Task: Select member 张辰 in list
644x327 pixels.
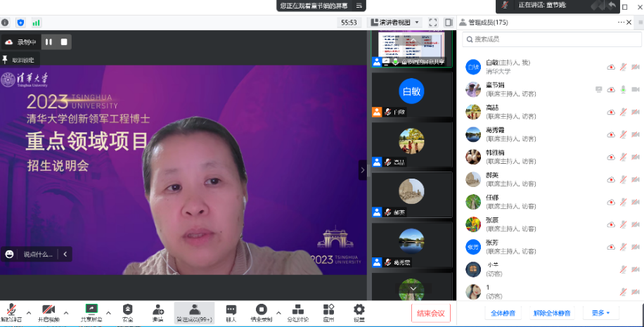Action: pos(552,225)
